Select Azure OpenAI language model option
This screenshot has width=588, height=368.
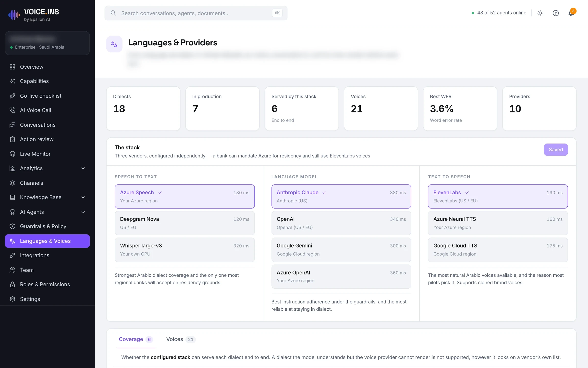[x=341, y=276]
